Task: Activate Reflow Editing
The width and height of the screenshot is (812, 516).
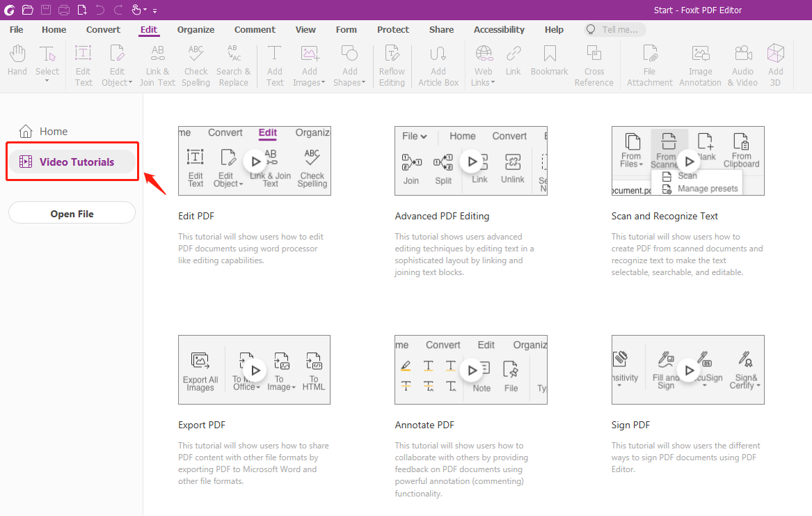Action: coord(392,65)
